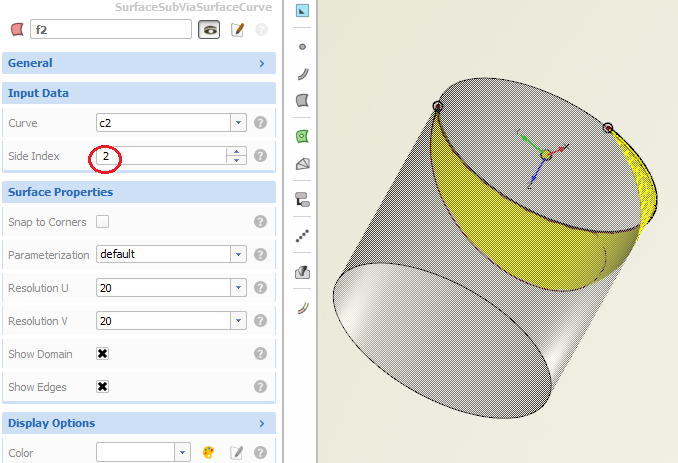The width and height of the screenshot is (678, 463).
Task: Enable the Snap to Corners checkbox
Action: click(x=102, y=222)
